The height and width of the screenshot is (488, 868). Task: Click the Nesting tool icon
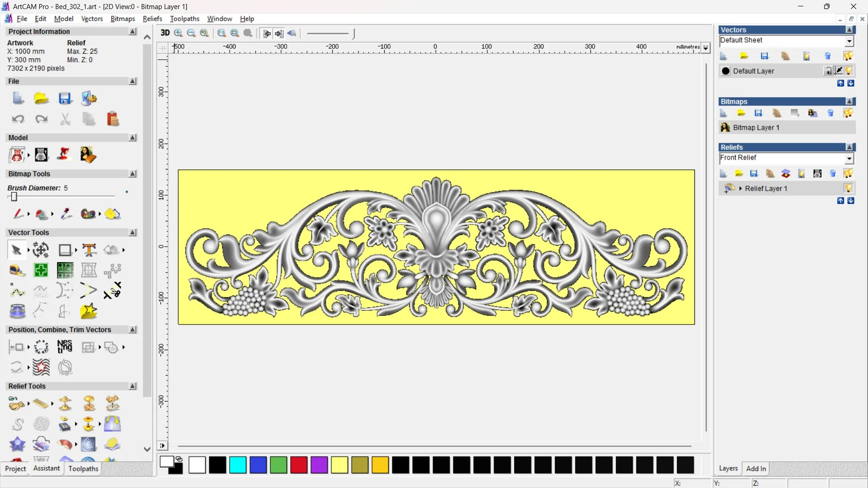point(65,347)
